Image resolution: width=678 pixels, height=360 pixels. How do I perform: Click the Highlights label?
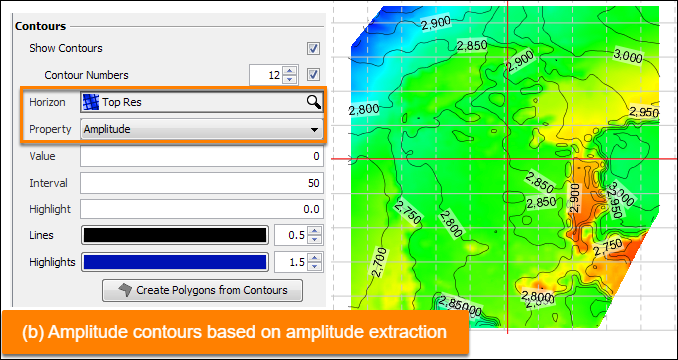(52, 262)
